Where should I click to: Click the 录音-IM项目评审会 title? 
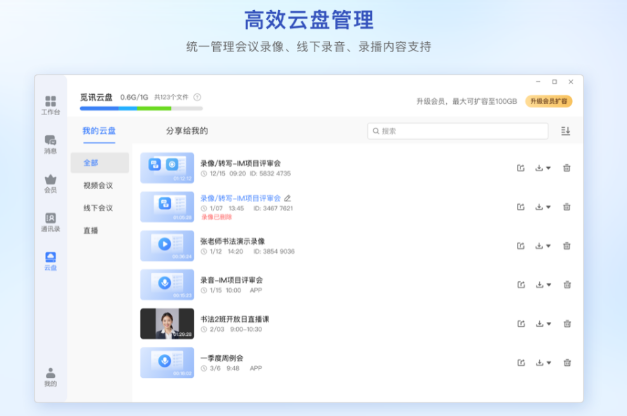(232, 280)
